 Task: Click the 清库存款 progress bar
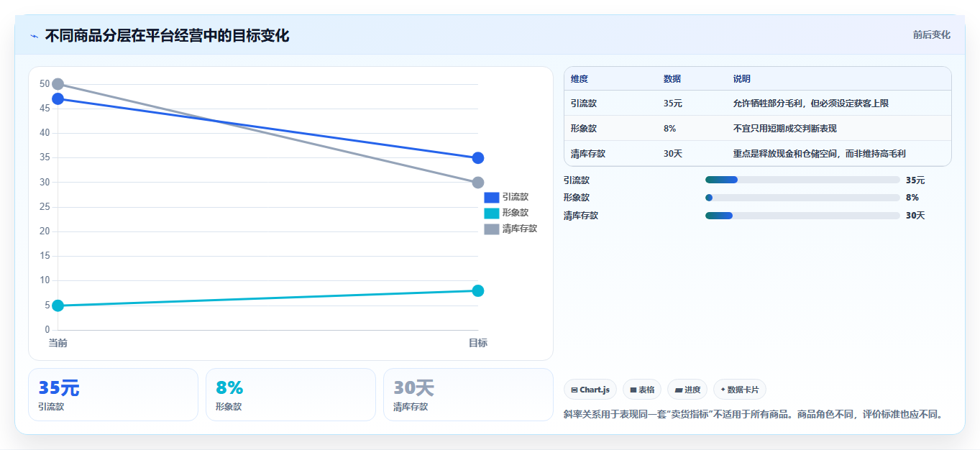(802, 216)
